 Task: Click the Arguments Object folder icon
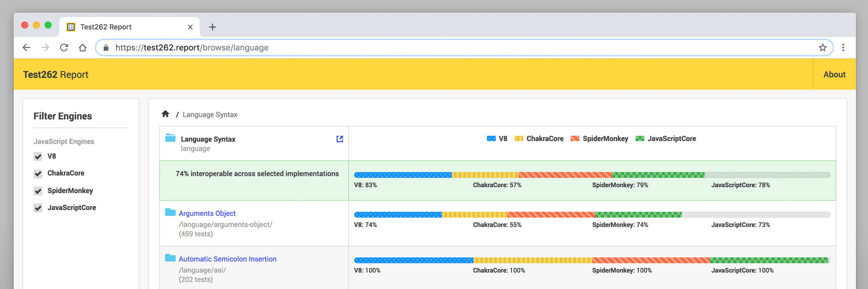pos(171,212)
